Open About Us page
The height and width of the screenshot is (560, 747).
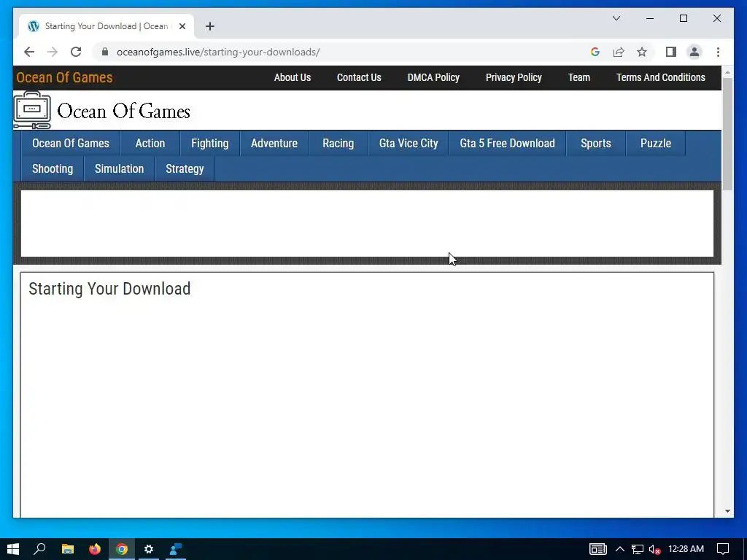pyautogui.click(x=292, y=77)
